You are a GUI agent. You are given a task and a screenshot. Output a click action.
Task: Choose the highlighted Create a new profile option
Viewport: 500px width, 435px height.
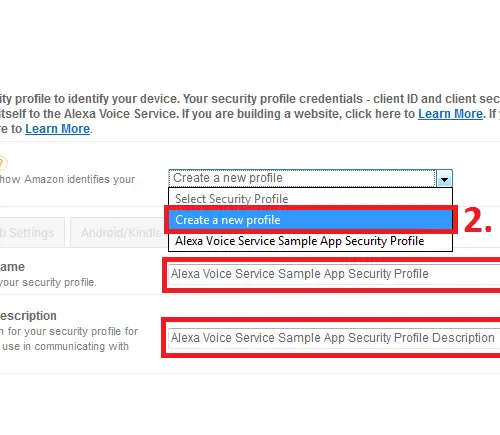[x=310, y=220]
